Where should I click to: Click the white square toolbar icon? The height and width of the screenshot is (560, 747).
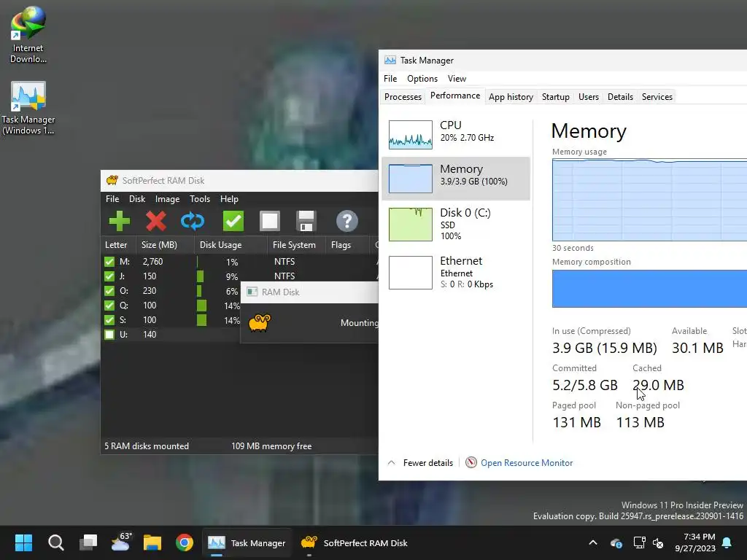[x=270, y=221]
